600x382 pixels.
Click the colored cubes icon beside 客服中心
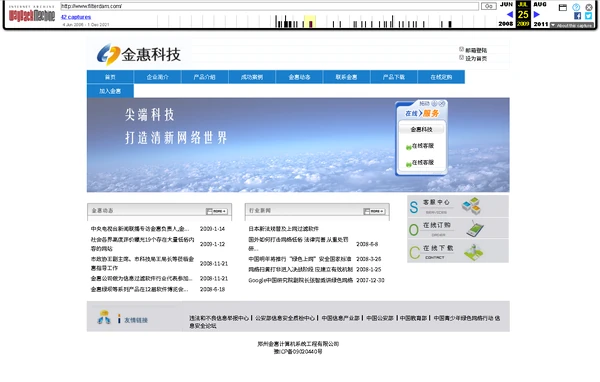coord(471,206)
